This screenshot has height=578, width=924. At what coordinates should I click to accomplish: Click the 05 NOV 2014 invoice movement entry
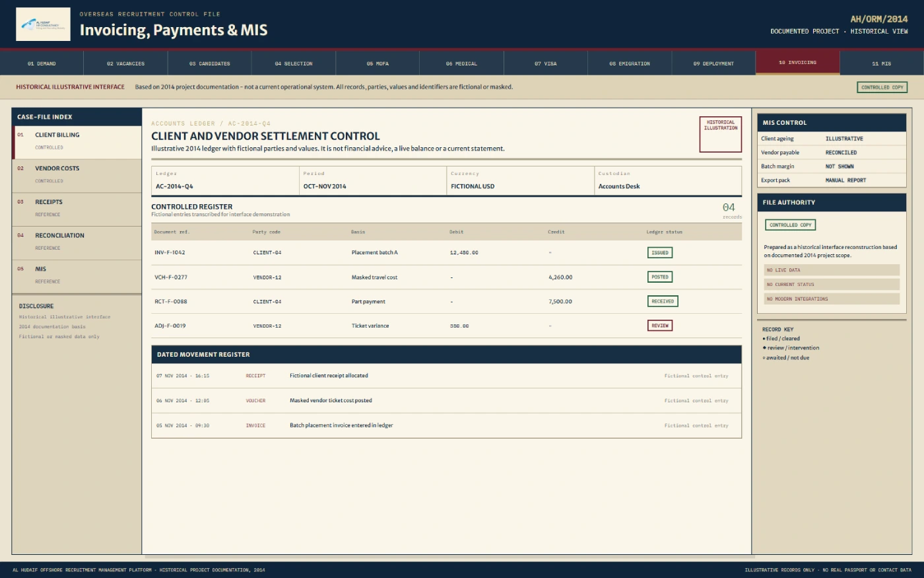pos(446,425)
